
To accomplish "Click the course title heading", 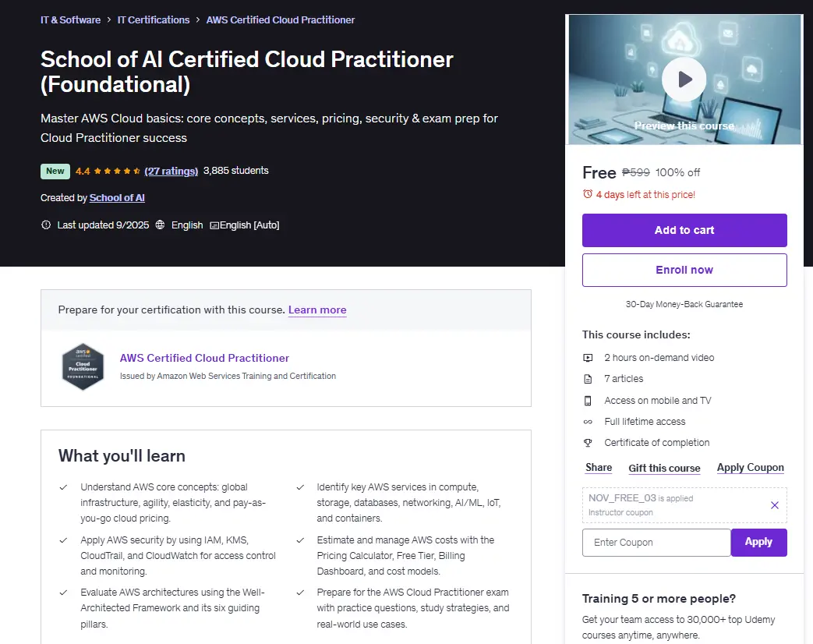I will (x=247, y=72).
